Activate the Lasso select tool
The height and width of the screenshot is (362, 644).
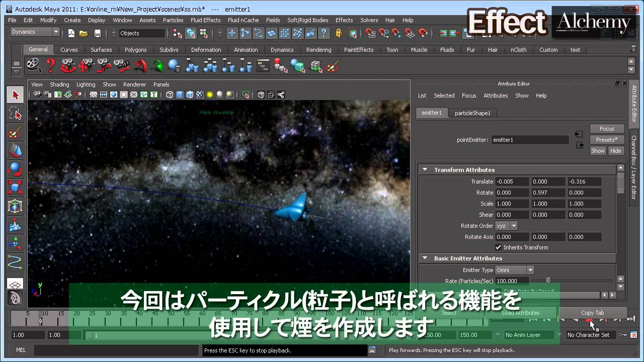pyautogui.click(x=15, y=114)
